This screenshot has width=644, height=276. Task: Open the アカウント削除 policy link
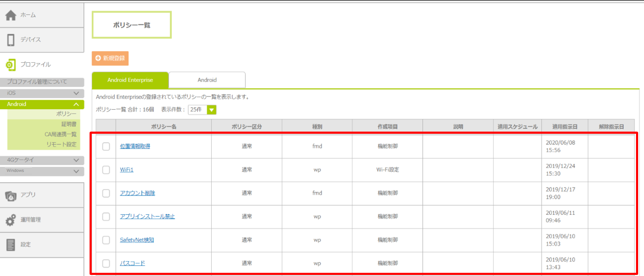pos(138,193)
